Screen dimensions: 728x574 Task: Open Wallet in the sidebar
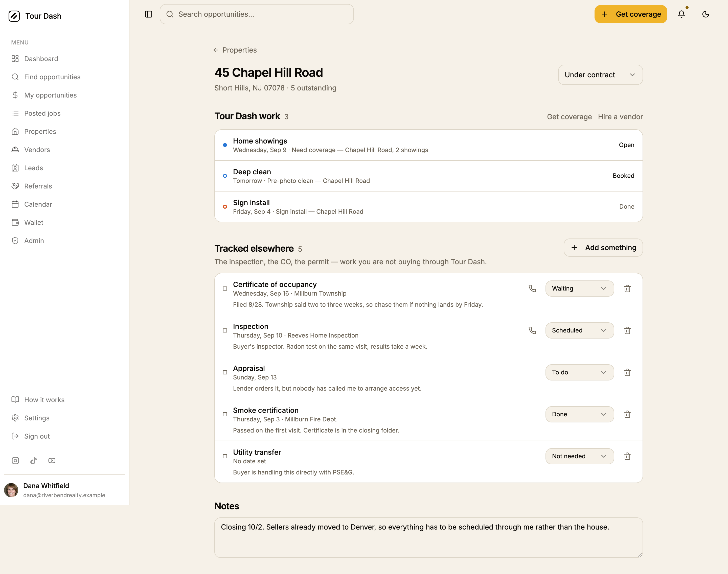[x=64, y=223]
